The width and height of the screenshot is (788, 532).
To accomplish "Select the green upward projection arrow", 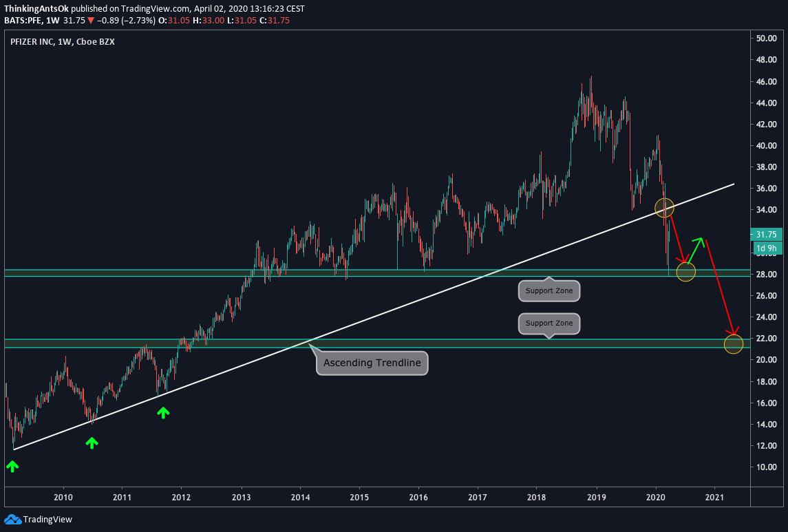I will click(694, 251).
